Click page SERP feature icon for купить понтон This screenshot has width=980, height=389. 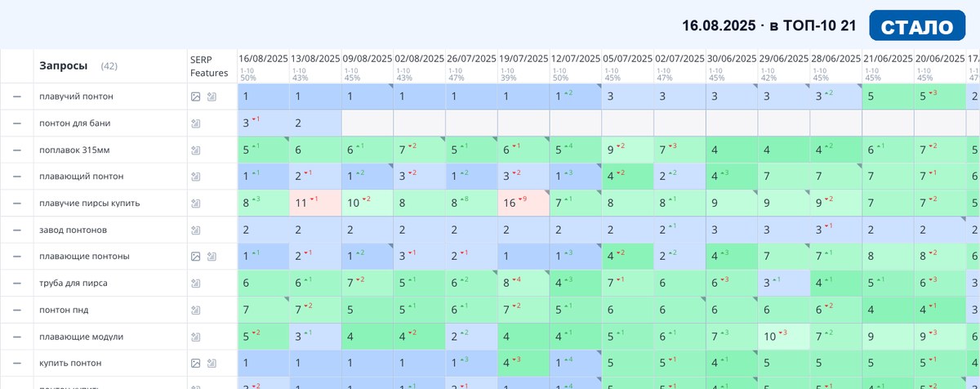[x=212, y=363]
